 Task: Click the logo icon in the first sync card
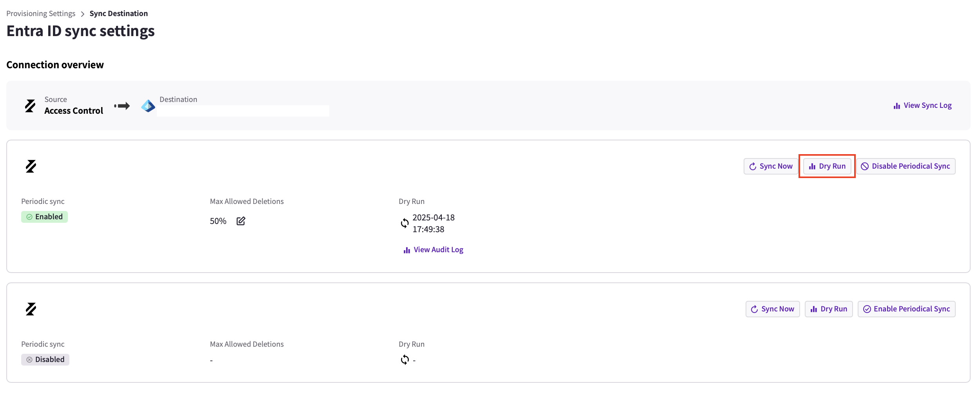point(31,166)
